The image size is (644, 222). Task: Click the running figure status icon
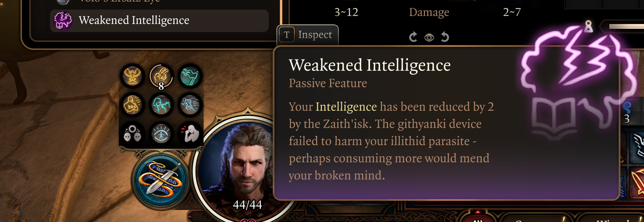pos(190,105)
